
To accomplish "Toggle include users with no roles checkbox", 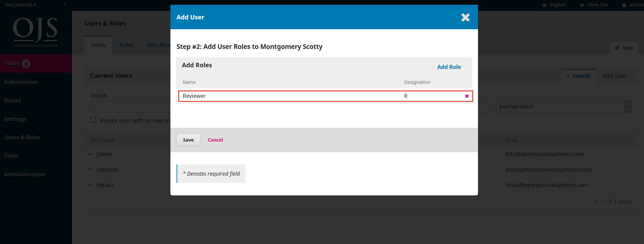I will pyautogui.click(x=93, y=120).
